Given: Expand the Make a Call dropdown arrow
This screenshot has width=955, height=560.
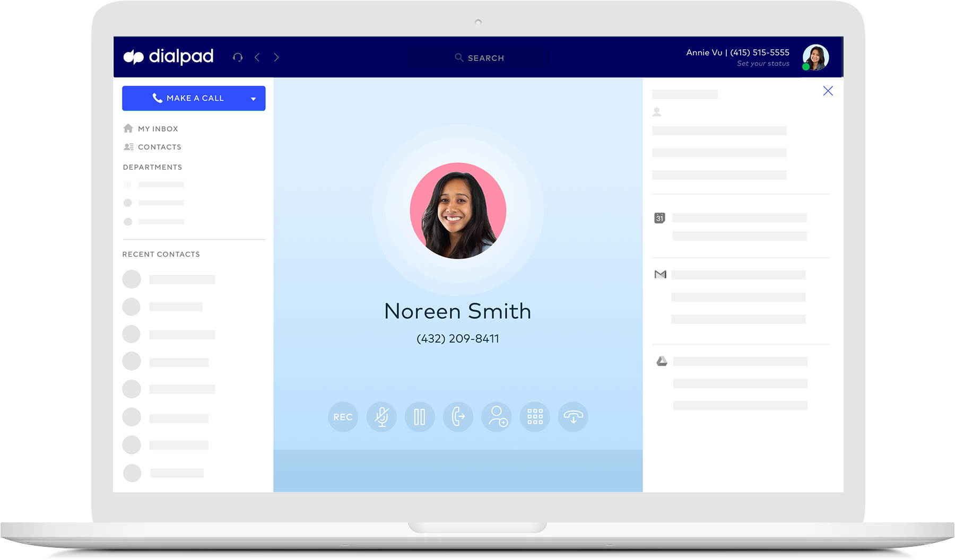Looking at the screenshot, I should [253, 99].
